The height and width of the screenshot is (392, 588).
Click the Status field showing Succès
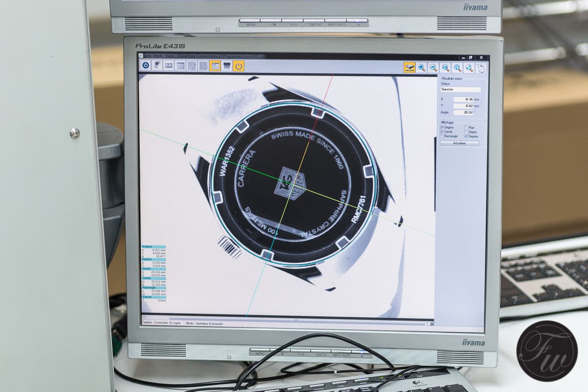(461, 89)
